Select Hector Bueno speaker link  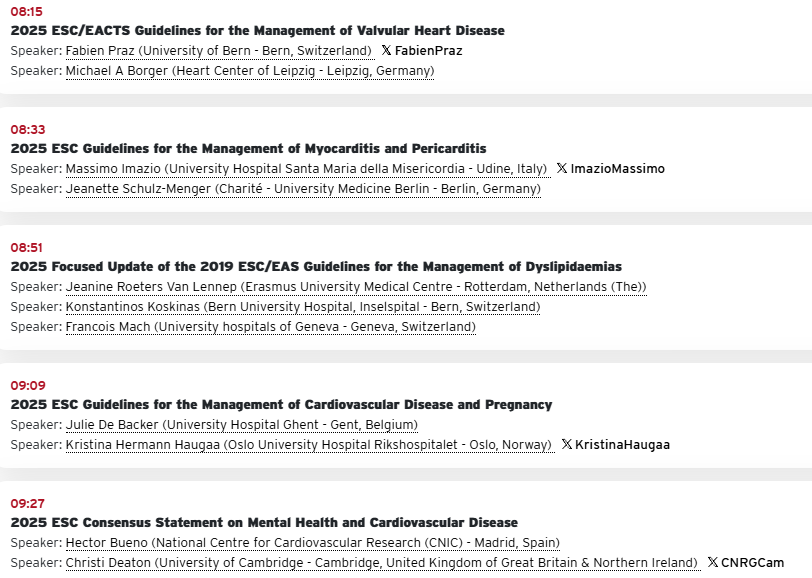coord(312,543)
